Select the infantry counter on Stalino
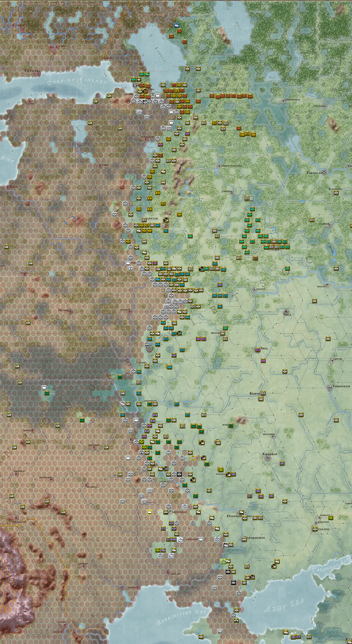This screenshot has width=352, height=644. point(315,529)
